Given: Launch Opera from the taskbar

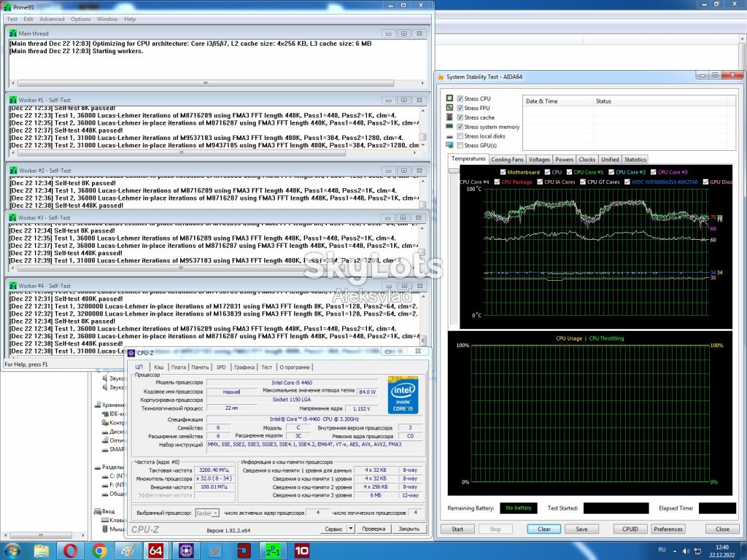Looking at the screenshot, I should 70,551.
